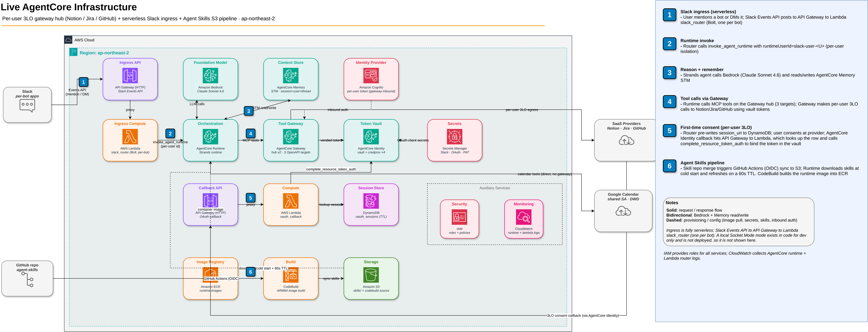Screen dimensions: 868x332
Task: Select the SaaS Providers cloud icon
Action: (626, 140)
